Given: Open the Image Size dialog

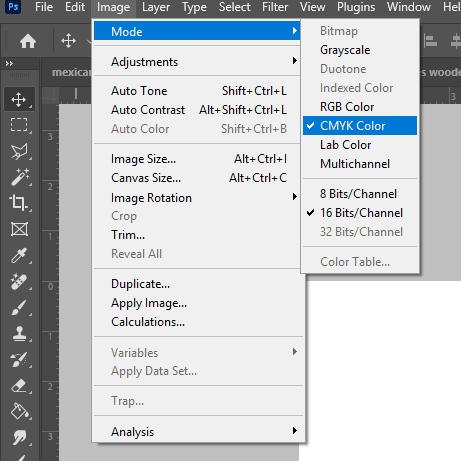Looking at the screenshot, I should pos(197,159).
